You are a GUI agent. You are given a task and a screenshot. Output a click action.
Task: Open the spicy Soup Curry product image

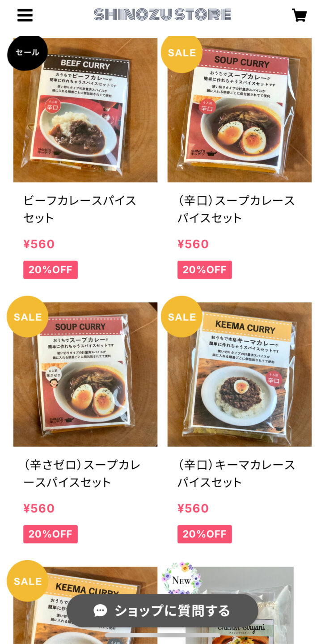[x=240, y=110]
